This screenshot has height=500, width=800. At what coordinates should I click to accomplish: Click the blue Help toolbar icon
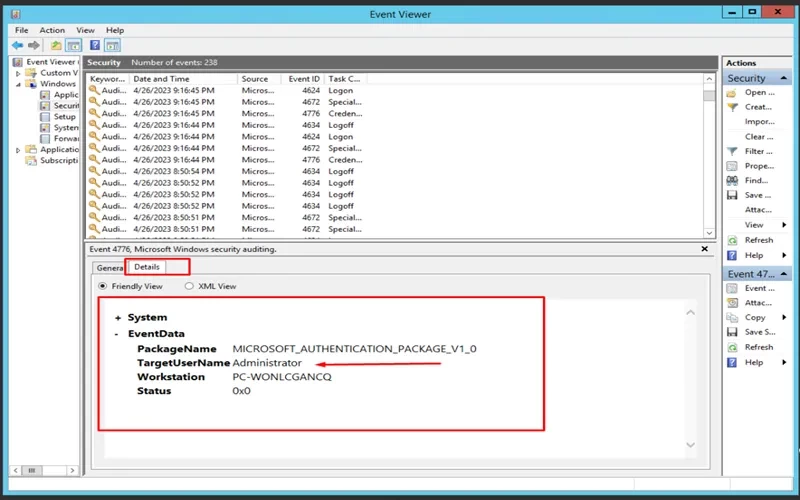pos(95,45)
